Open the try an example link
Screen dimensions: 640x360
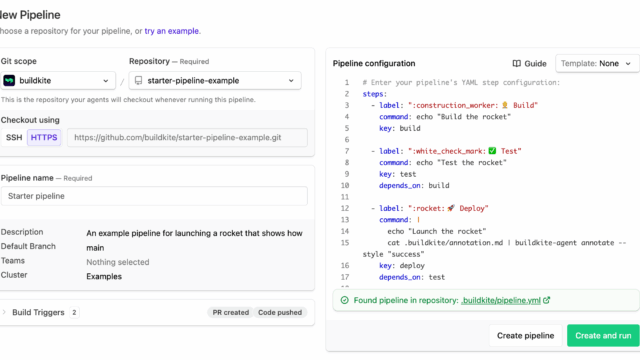[171, 31]
